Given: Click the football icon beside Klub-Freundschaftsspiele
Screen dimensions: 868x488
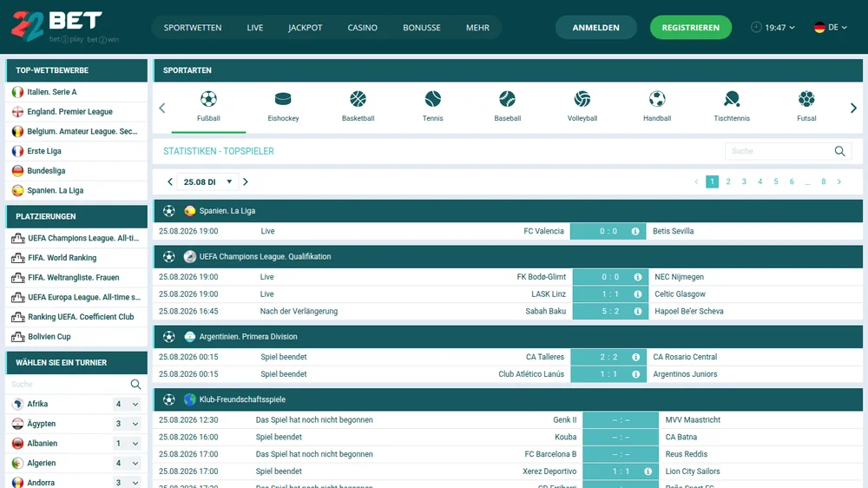Looking at the screenshot, I should click(169, 399).
